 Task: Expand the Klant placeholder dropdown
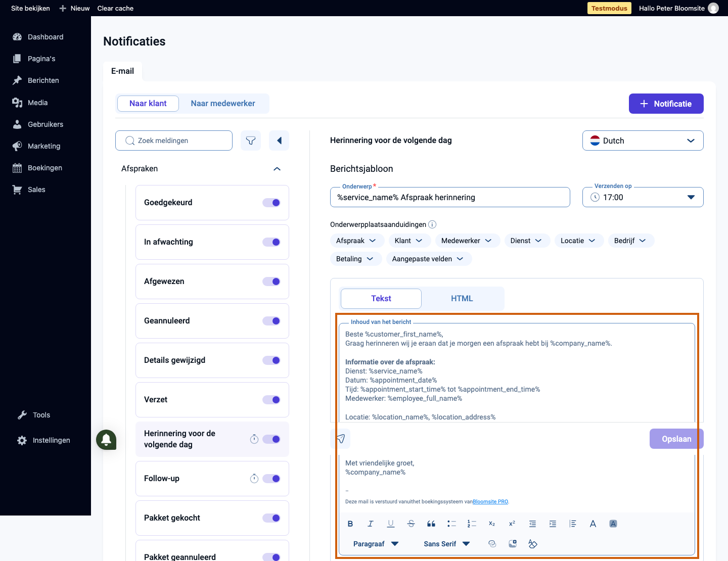coord(409,241)
